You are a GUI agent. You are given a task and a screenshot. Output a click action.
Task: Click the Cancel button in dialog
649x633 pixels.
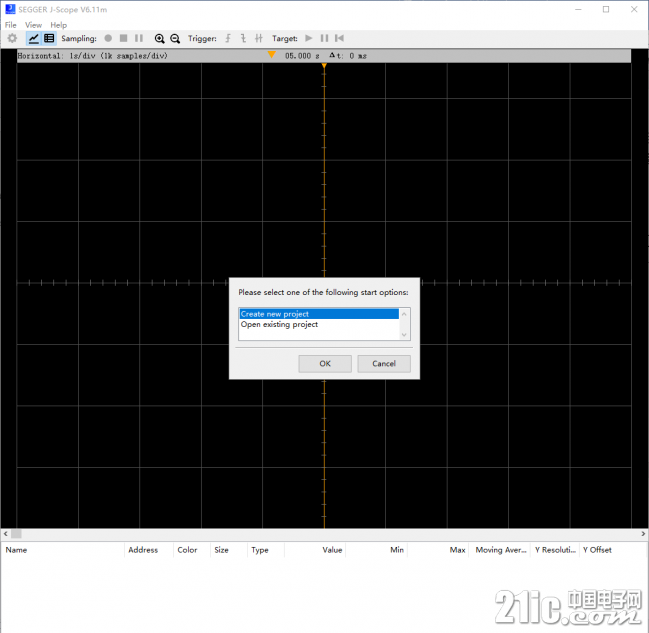pos(384,363)
